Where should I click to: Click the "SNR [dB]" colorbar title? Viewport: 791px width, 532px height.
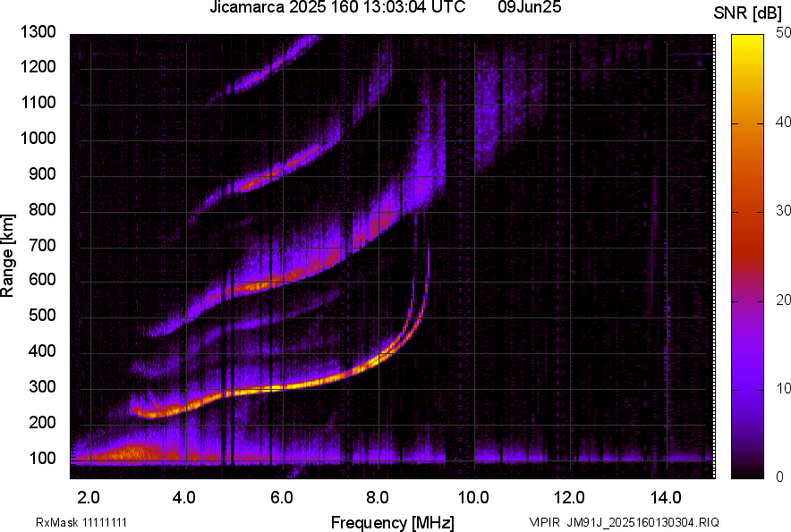point(748,13)
